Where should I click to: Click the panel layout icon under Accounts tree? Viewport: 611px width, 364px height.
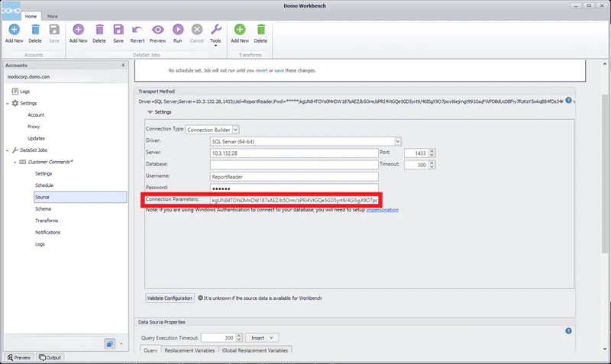pos(110,343)
